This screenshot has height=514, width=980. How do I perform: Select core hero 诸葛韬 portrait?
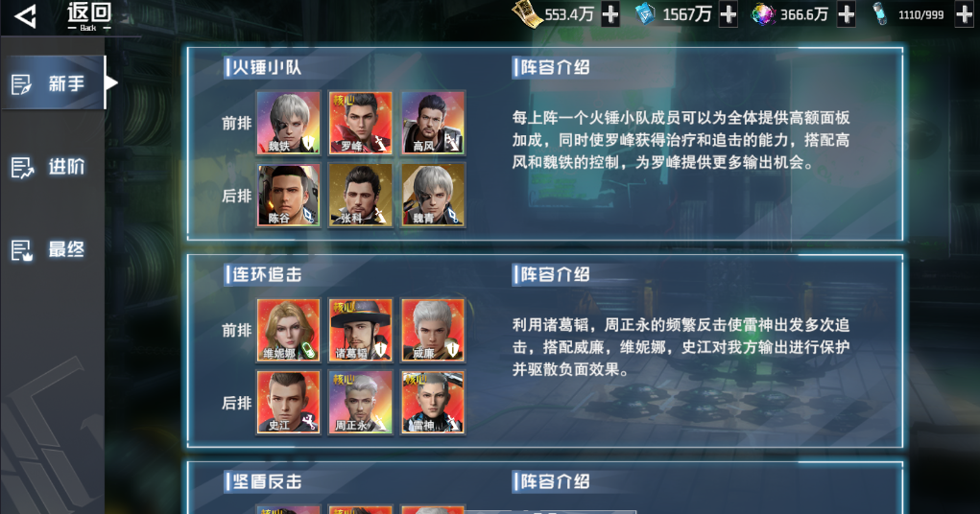click(x=361, y=331)
